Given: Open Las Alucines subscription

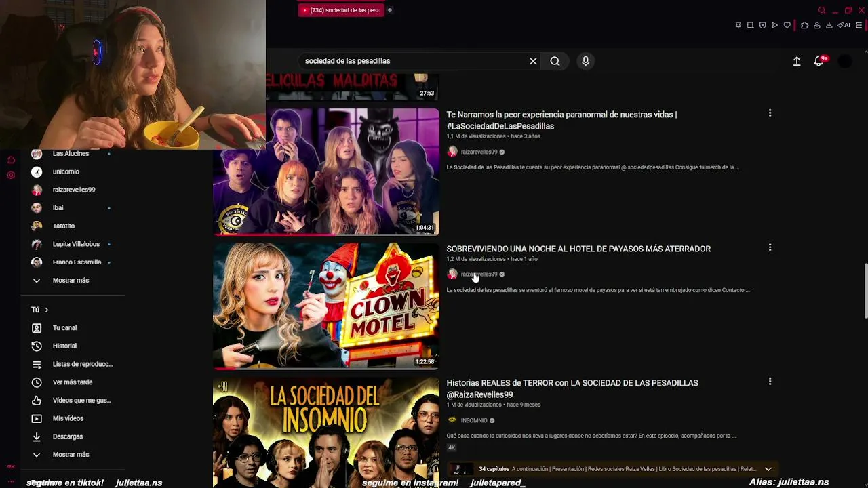Looking at the screenshot, I should tap(72, 154).
